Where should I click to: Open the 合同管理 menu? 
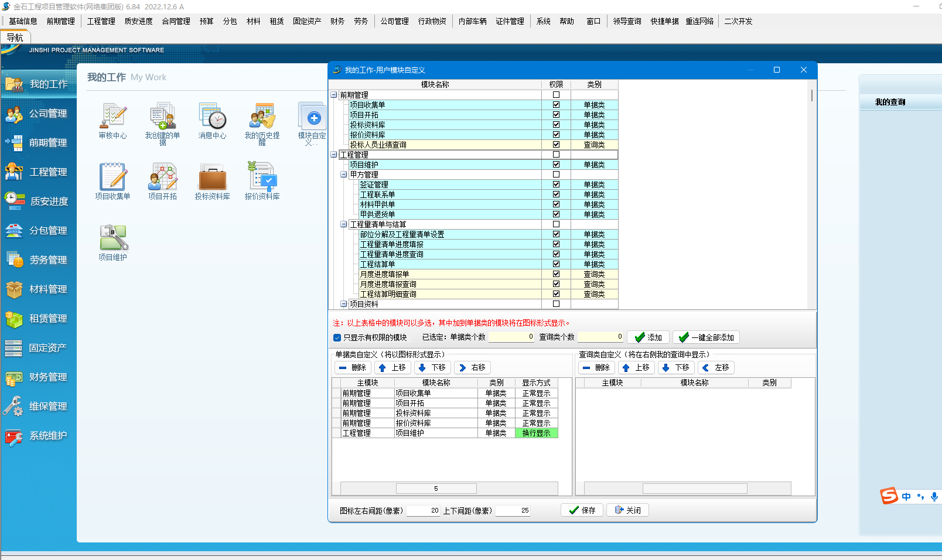pos(176,21)
